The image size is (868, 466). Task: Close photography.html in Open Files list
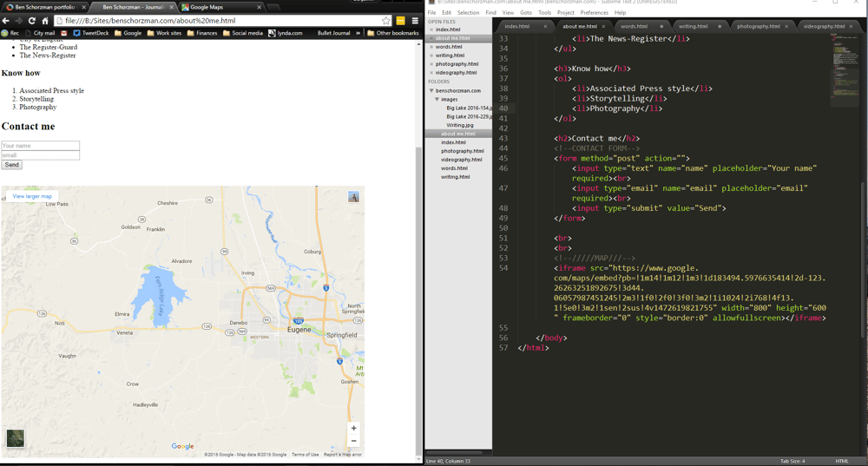431,63
